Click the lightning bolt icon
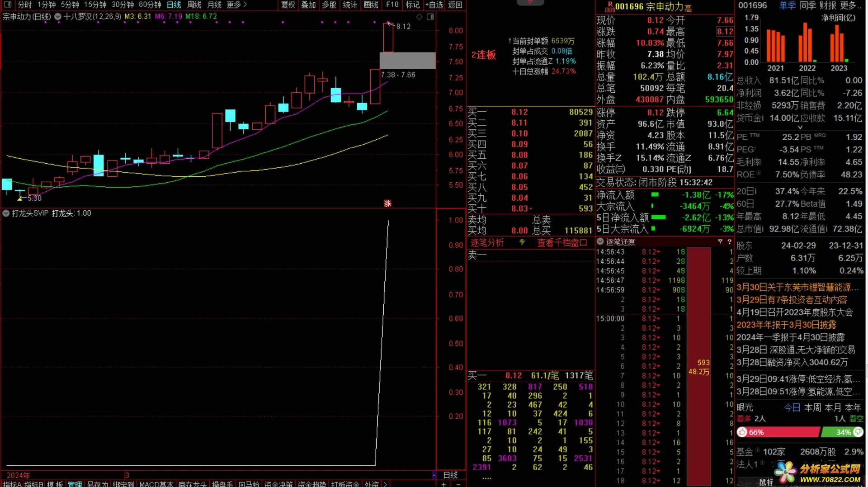 tap(522, 242)
